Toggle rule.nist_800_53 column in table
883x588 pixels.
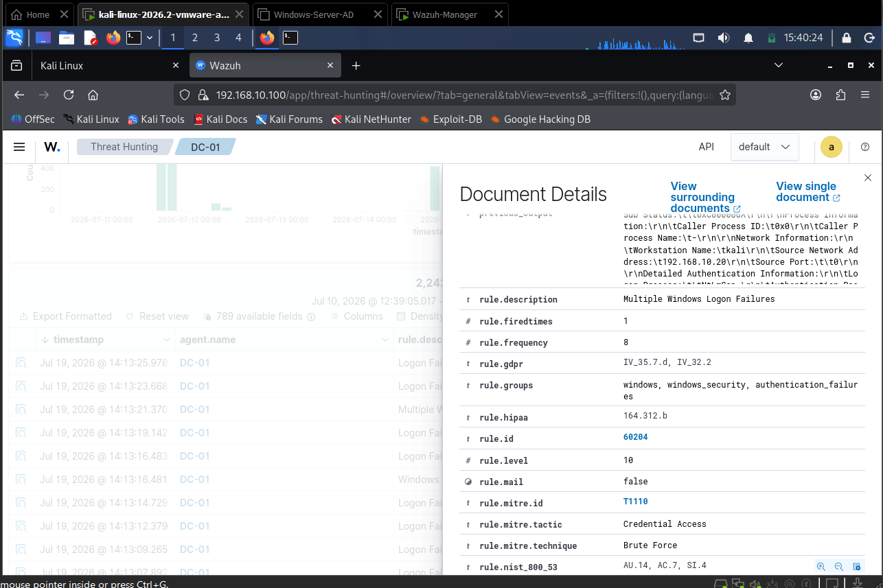pos(856,567)
